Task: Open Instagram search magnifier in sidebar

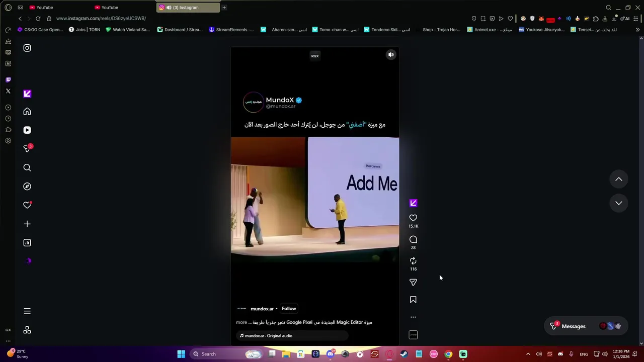Action: [x=27, y=168]
